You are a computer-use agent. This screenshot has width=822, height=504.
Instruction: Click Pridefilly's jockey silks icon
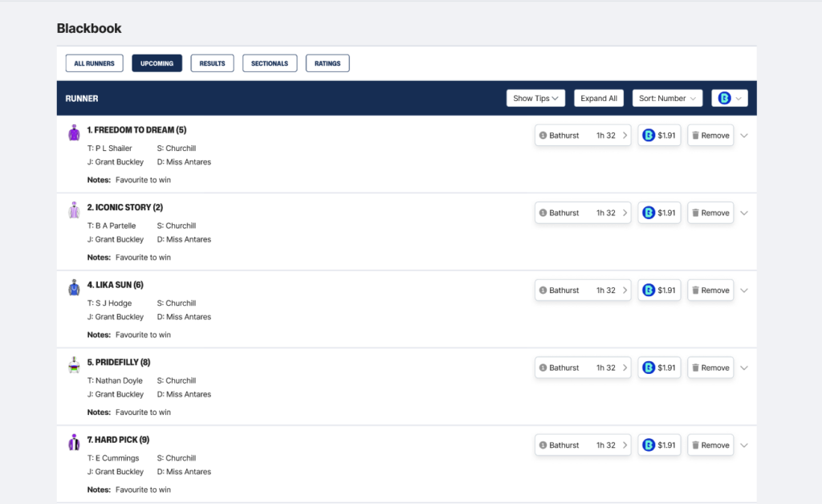point(74,365)
